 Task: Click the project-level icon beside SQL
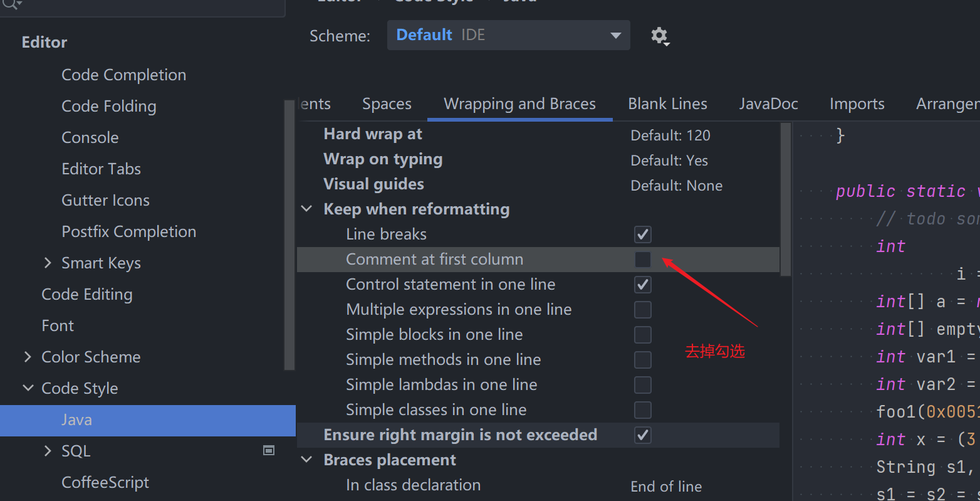coord(269,450)
